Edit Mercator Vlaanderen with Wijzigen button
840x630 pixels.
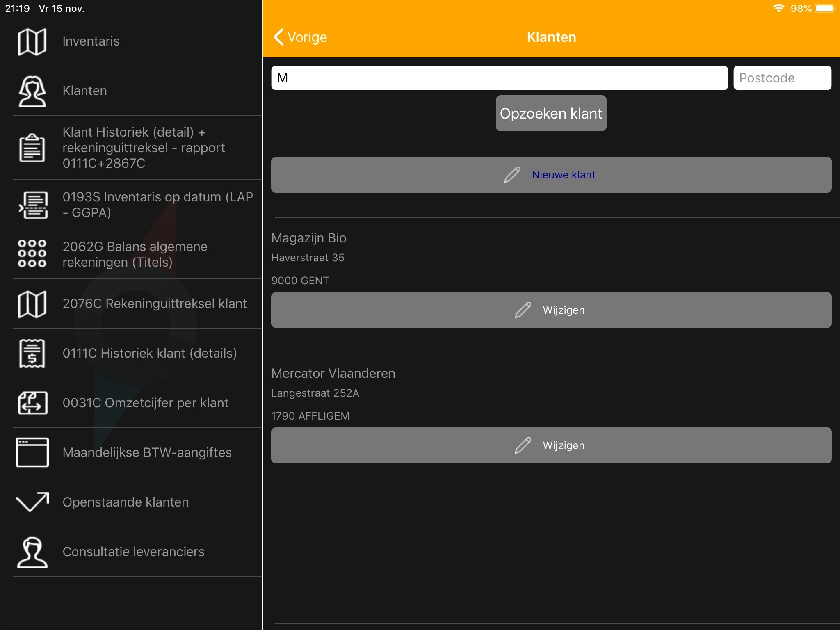[x=551, y=445]
